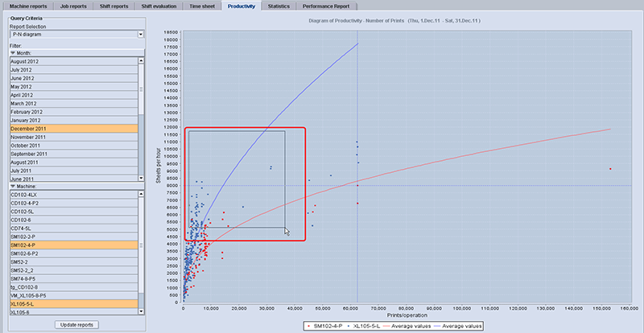Image resolution: width=644 pixels, height=333 pixels.
Task: Select the Productivity tab
Action: coord(241,6)
